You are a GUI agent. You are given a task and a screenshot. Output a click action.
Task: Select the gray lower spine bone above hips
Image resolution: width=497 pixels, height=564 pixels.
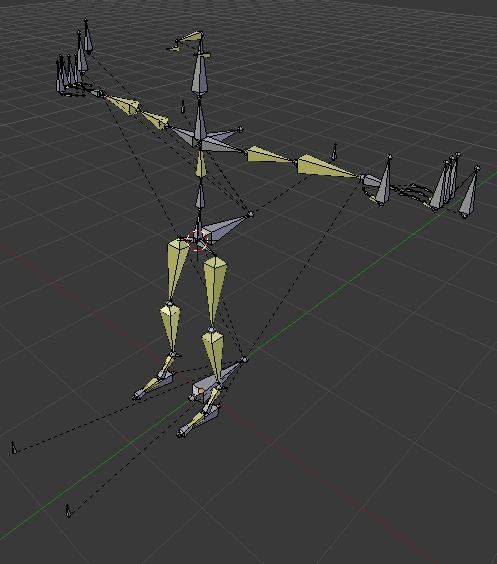point(200,196)
